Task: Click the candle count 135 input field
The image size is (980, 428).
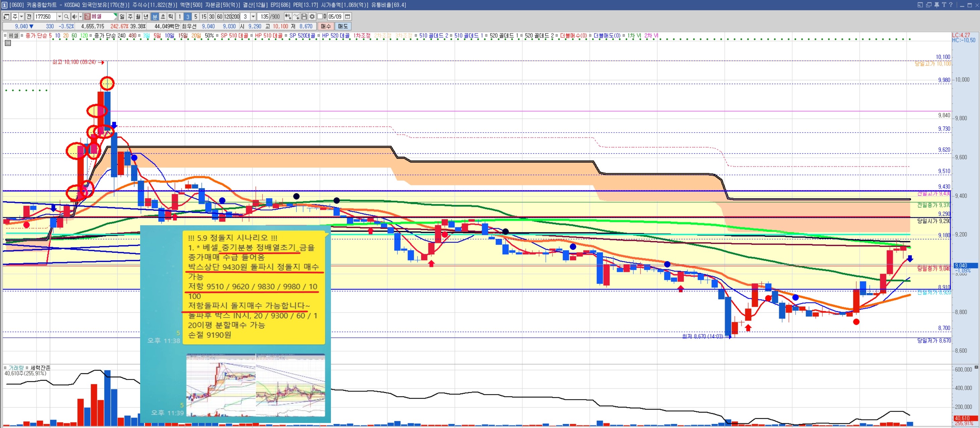Action: [x=264, y=17]
